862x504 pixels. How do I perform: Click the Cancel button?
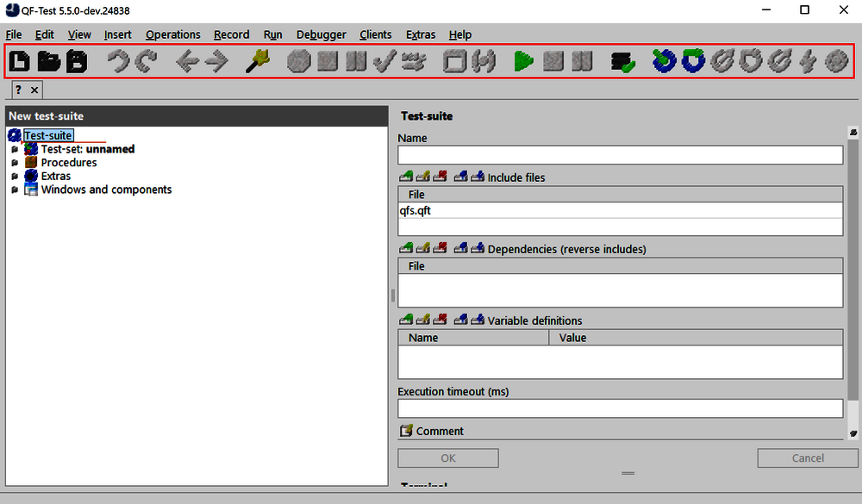click(x=807, y=458)
